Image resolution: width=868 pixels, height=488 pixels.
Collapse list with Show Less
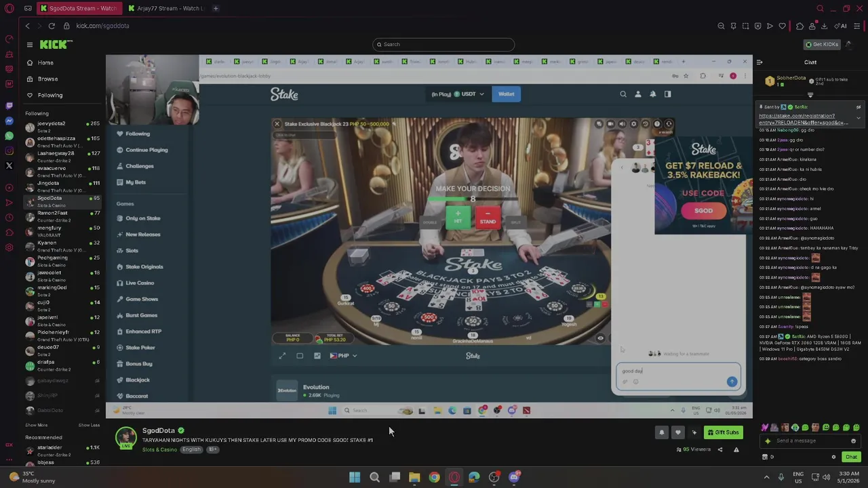point(89,425)
